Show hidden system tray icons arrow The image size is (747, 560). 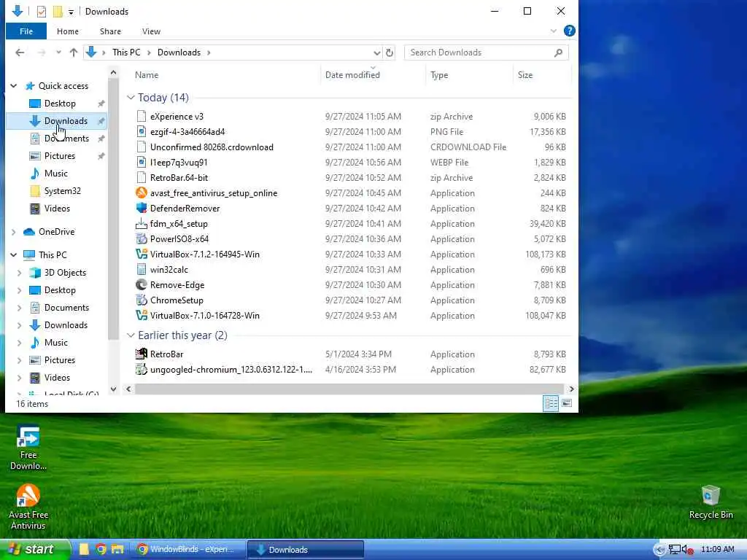(x=659, y=550)
